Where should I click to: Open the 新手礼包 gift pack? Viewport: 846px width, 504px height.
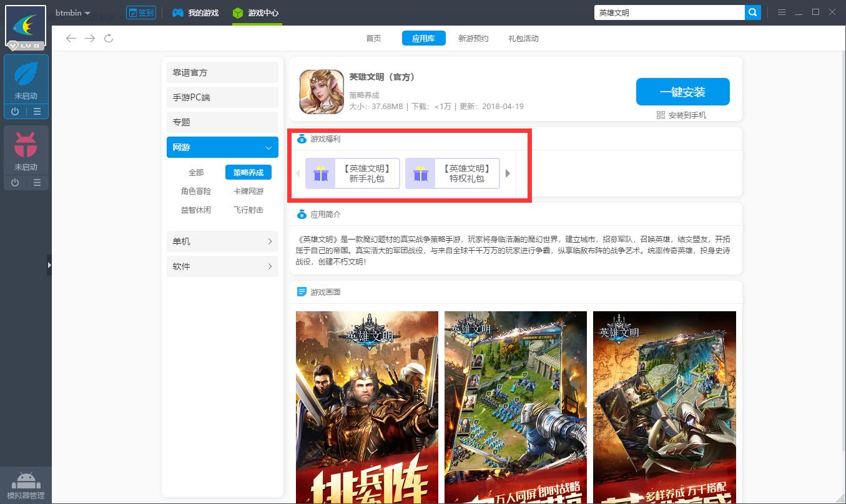click(x=353, y=173)
